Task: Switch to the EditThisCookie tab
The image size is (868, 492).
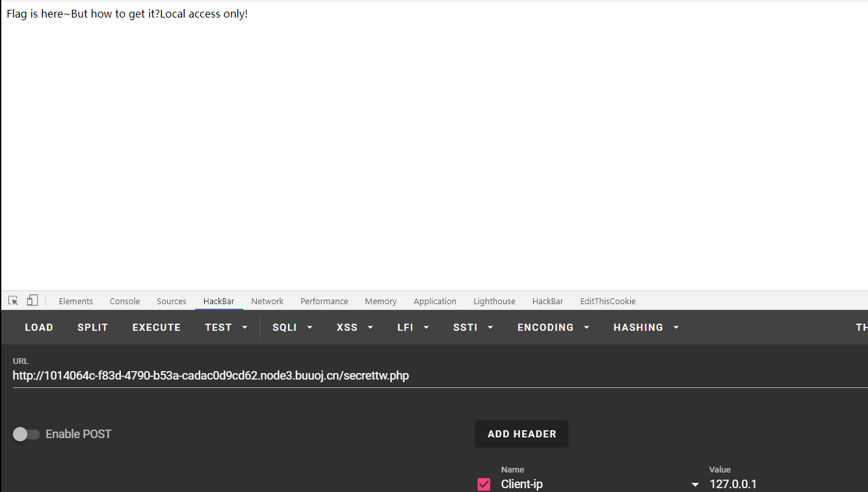Action: coord(607,302)
